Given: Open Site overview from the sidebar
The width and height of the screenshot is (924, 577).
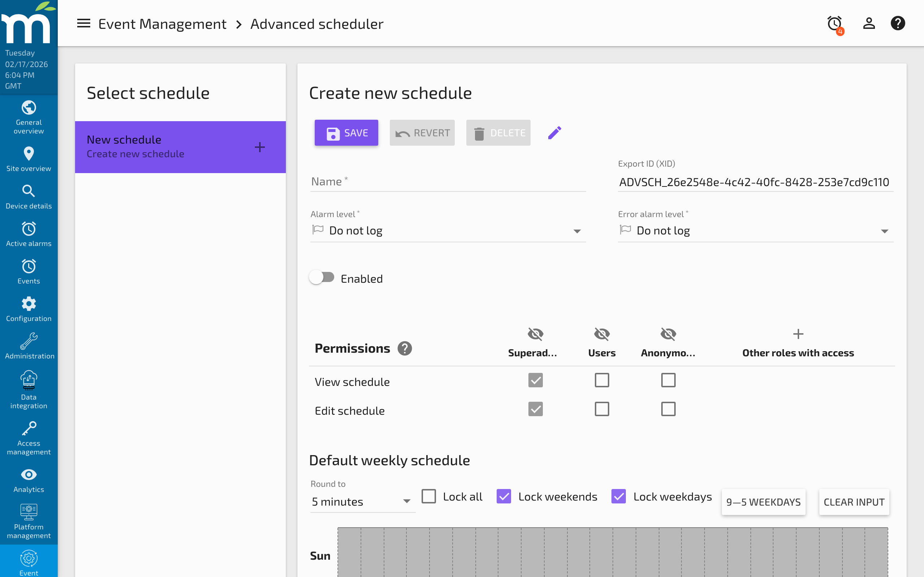Looking at the screenshot, I should coord(29,154).
